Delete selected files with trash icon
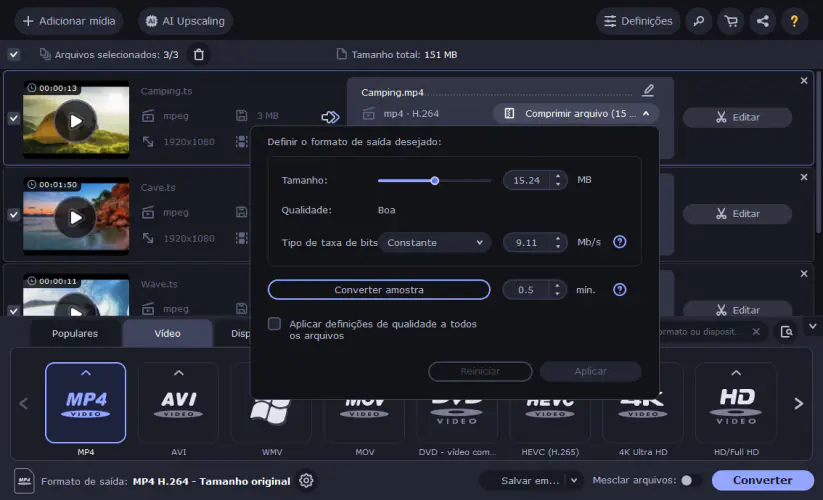The image size is (823, 500). [x=199, y=54]
